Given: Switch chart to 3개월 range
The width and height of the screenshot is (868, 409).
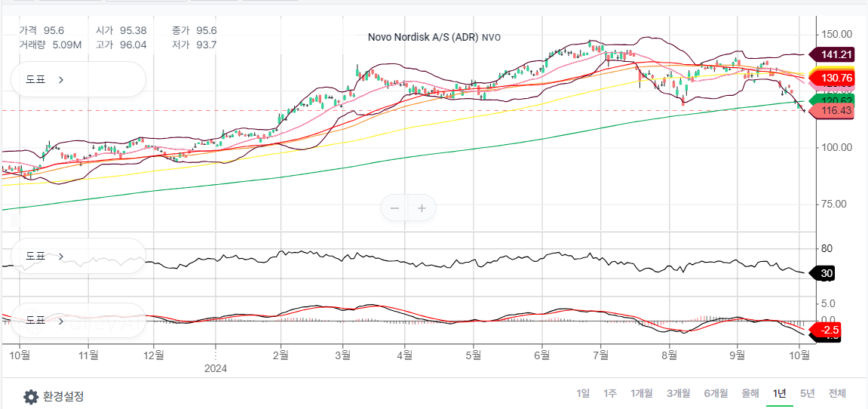Looking at the screenshot, I should tap(679, 393).
